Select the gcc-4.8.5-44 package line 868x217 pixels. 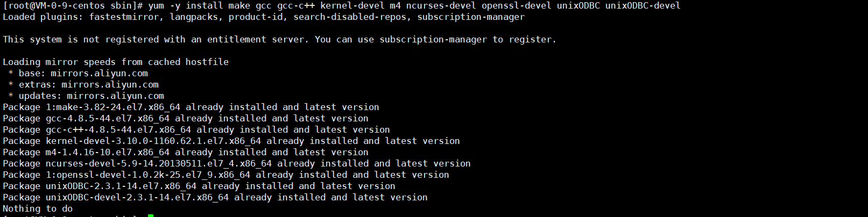click(186, 118)
